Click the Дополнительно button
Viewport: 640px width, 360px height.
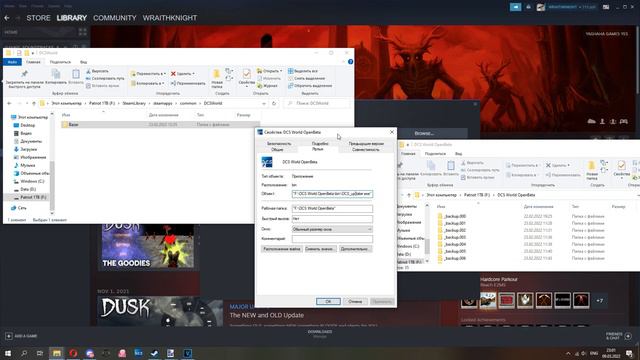pyautogui.click(x=355, y=249)
